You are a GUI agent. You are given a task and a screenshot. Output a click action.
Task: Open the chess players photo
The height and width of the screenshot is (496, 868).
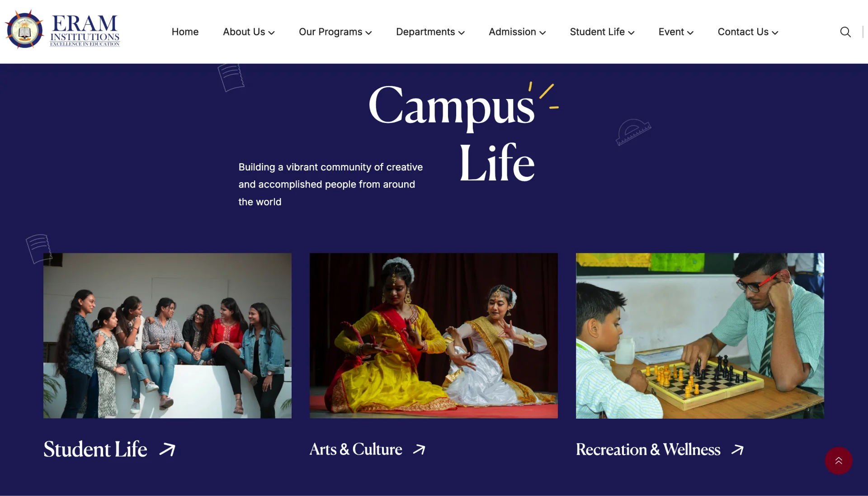pyautogui.click(x=700, y=335)
